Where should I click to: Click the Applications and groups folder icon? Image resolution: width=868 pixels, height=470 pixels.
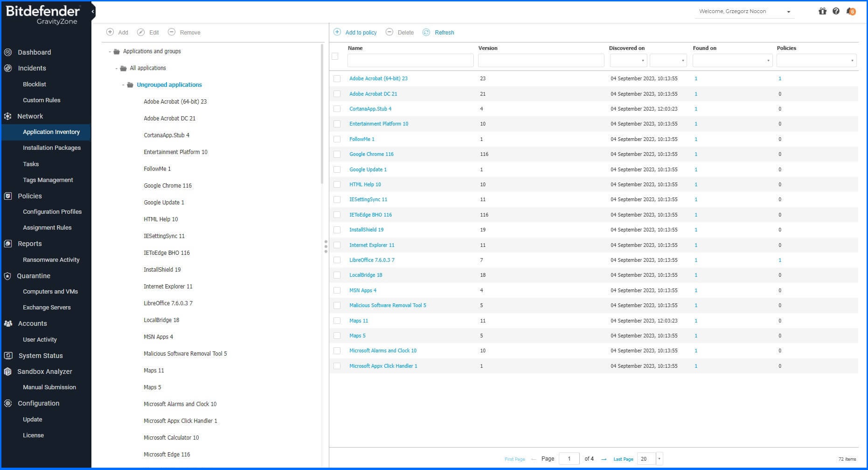pos(117,52)
